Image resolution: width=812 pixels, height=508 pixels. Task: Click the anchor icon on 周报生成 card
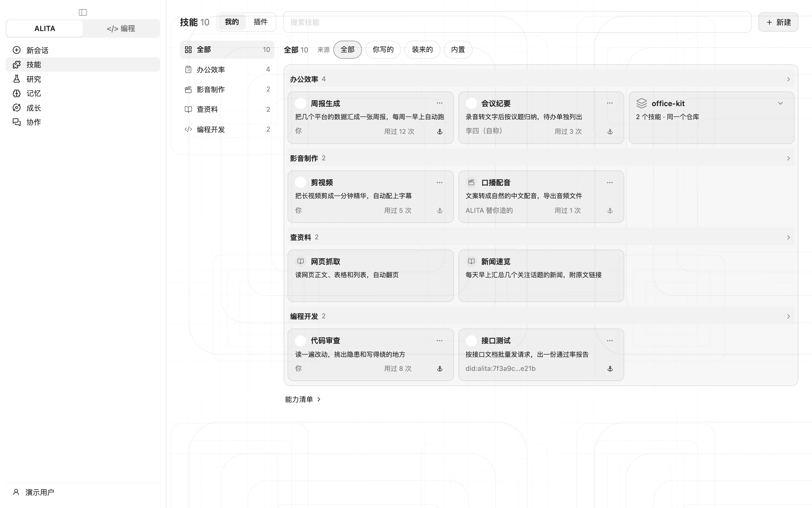tap(440, 132)
